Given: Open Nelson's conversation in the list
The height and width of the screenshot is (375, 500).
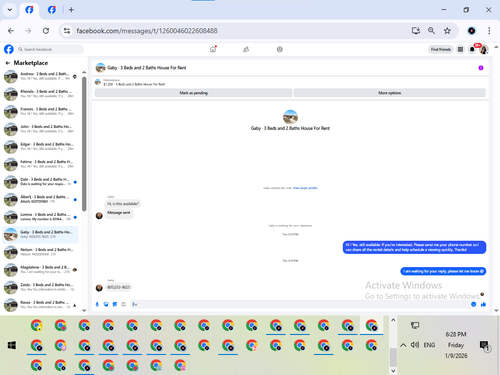Looking at the screenshot, I should 40,252.
